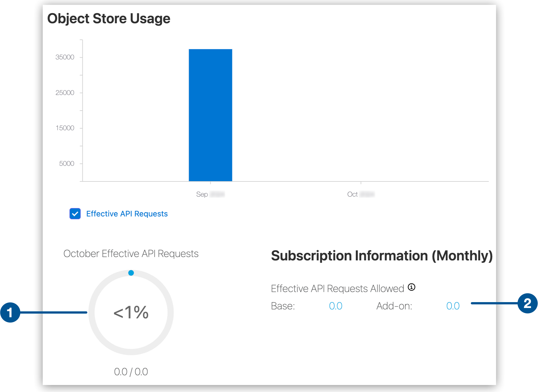Click the info icon beside Effective API Requests Allowed
The image size is (538, 392).
411,287
